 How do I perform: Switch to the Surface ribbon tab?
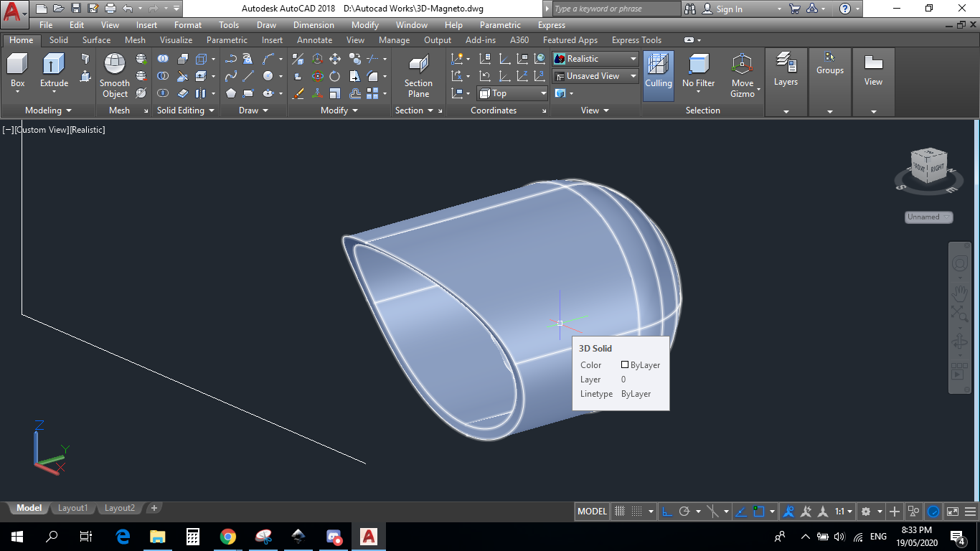[x=96, y=40]
